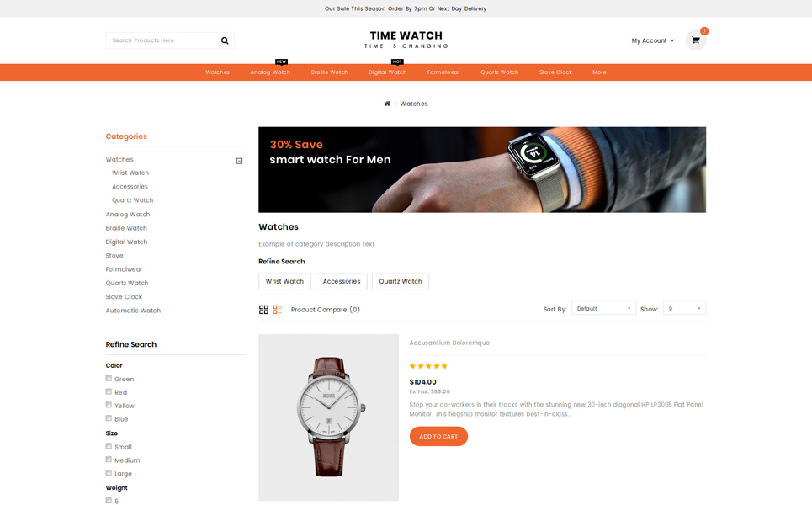Click the Time Watch logo

[406, 40]
